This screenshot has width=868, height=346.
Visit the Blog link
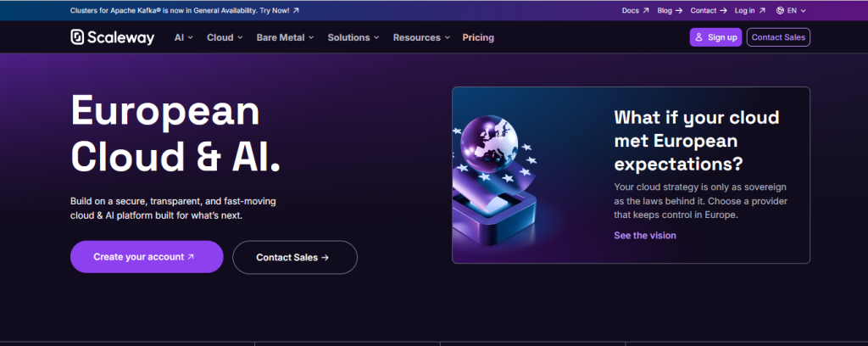(x=670, y=10)
